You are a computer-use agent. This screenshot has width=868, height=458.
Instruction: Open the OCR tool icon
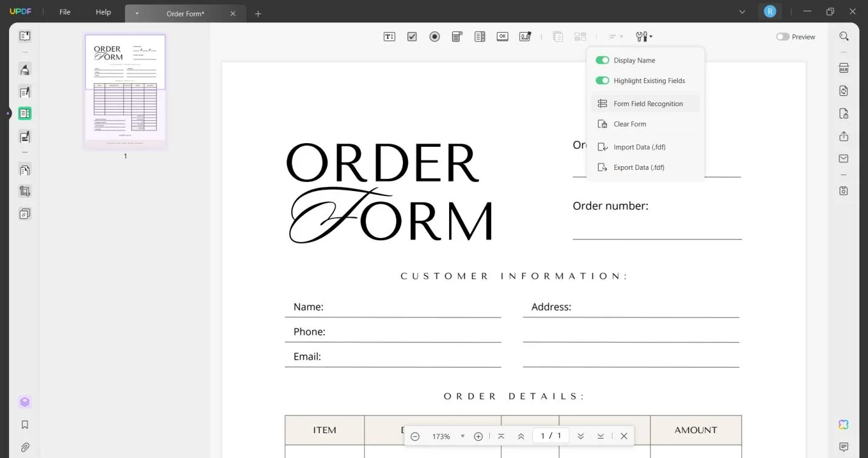point(844,68)
